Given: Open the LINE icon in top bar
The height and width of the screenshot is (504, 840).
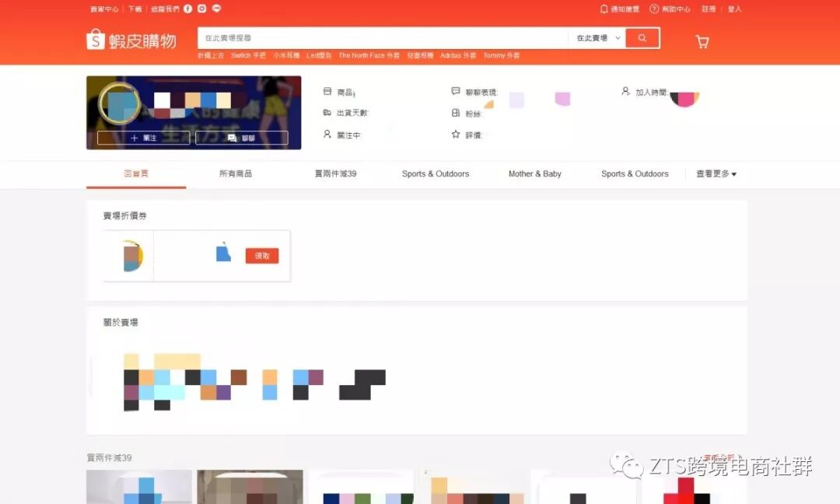Looking at the screenshot, I should coord(216,9).
